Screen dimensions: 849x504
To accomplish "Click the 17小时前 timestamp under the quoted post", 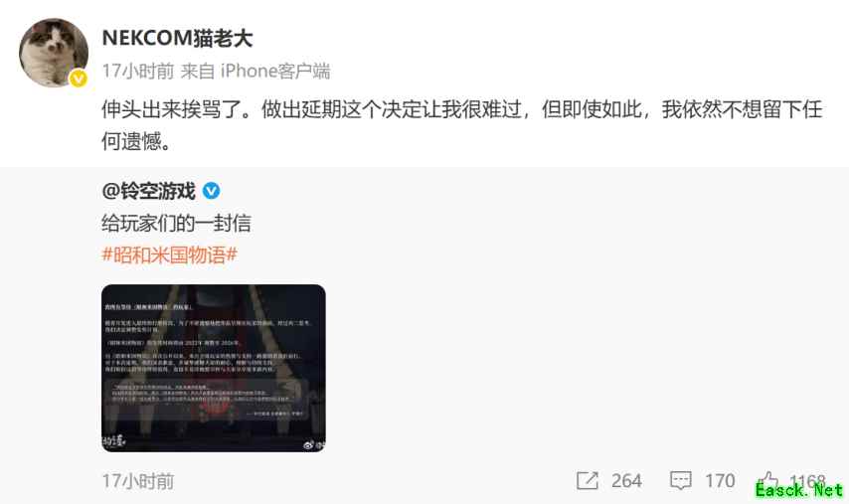I will coord(138,481).
